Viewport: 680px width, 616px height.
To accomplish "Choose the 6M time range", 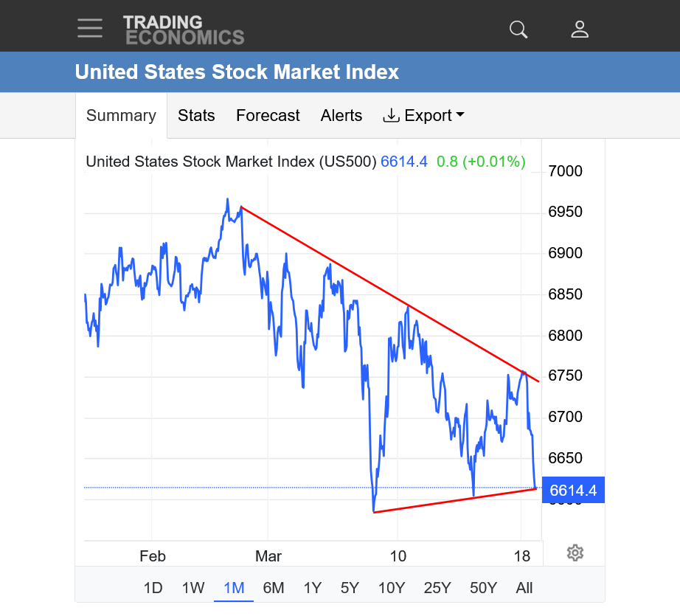I will click(x=274, y=588).
